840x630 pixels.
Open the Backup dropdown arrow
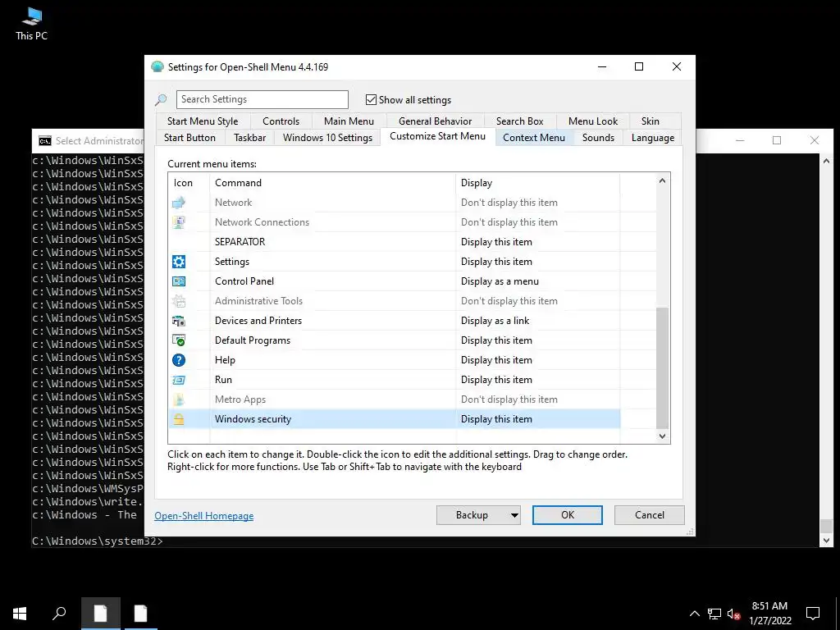pos(514,515)
